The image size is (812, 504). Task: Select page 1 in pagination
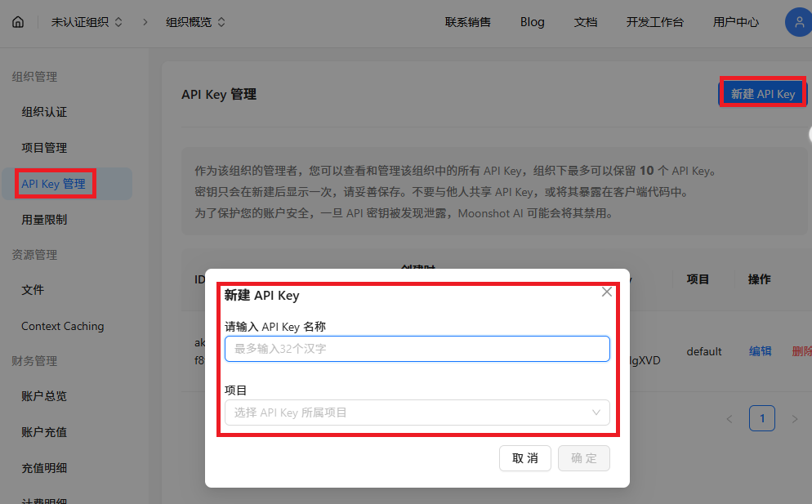762,418
